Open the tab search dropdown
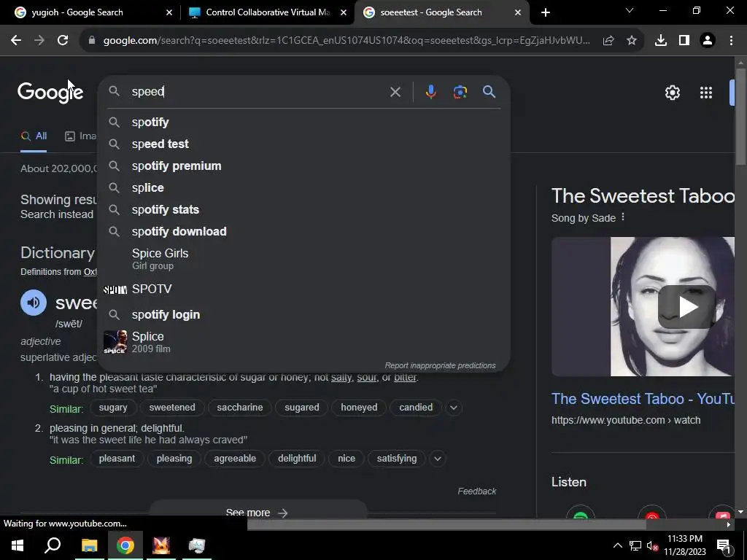747x560 pixels. (630, 10)
